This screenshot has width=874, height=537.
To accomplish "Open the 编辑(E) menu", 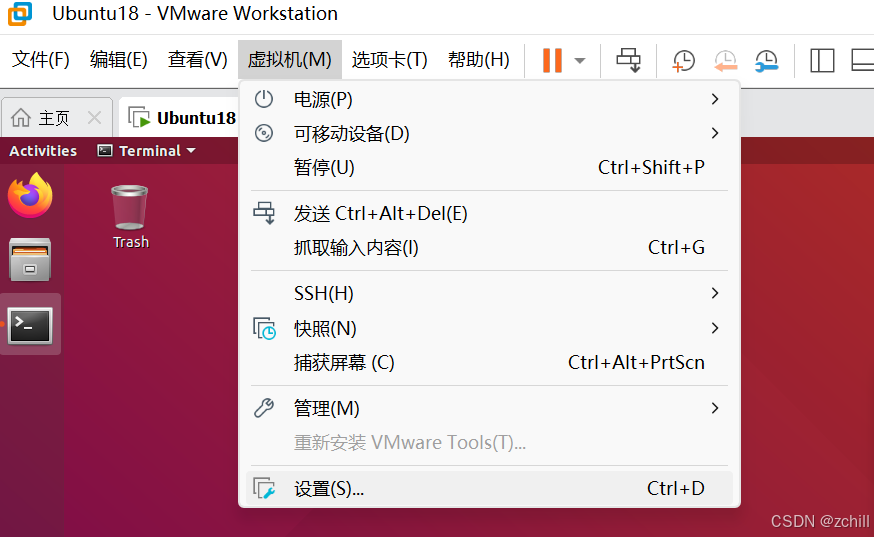I will coord(118,59).
